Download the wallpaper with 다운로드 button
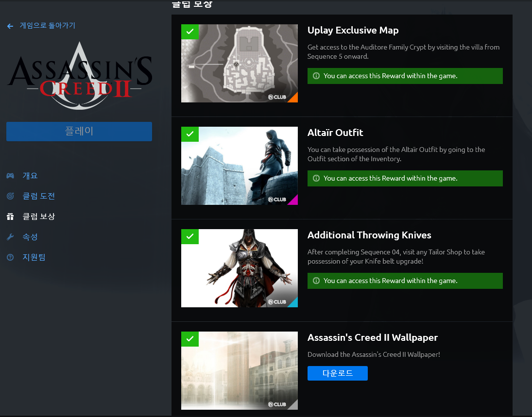The image size is (532, 417). [337, 373]
